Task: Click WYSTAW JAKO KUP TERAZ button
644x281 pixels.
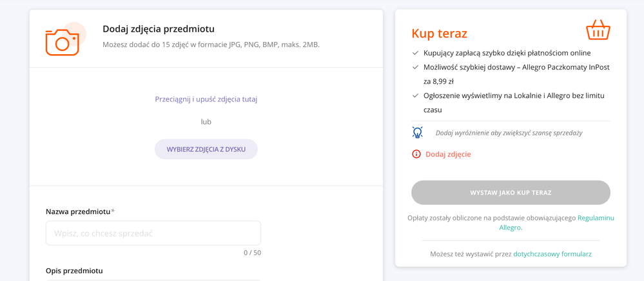Action: coord(511,192)
